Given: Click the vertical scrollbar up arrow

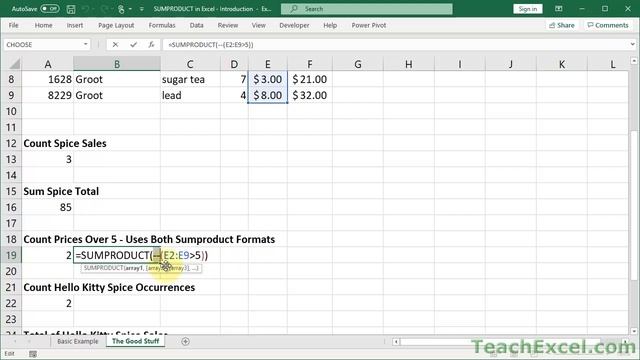Looking at the screenshot, I should pyautogui.click(x=633, y=61).
